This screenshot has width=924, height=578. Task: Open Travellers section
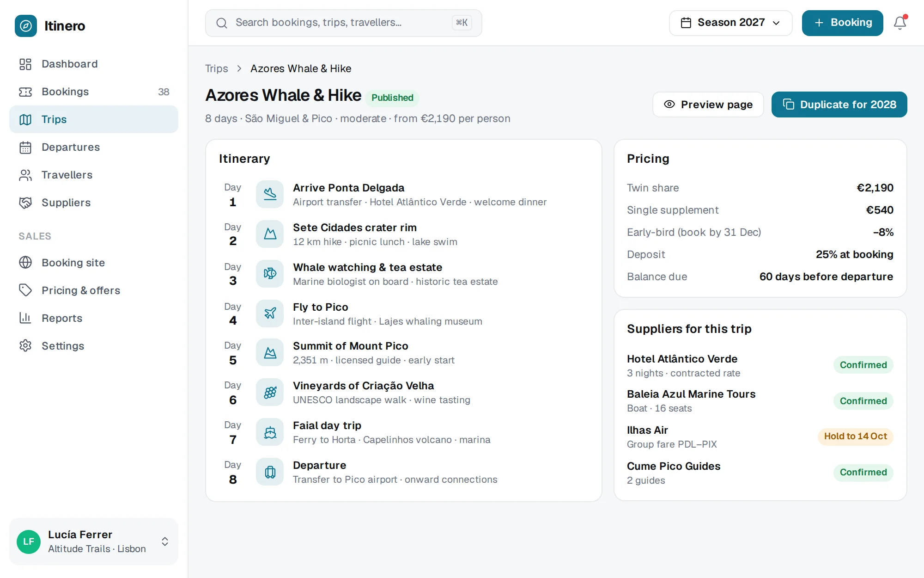pyautogui.click(x=94, y=175)
